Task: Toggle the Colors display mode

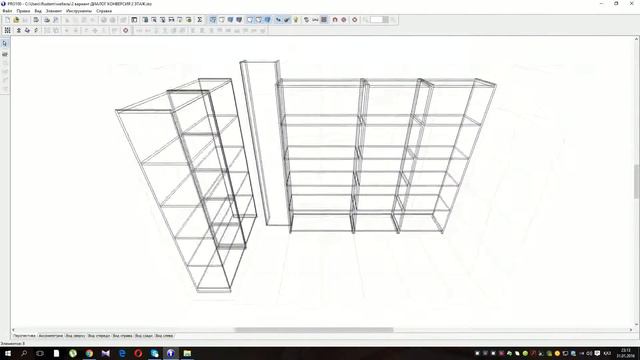Action: [x=230, y=20]
